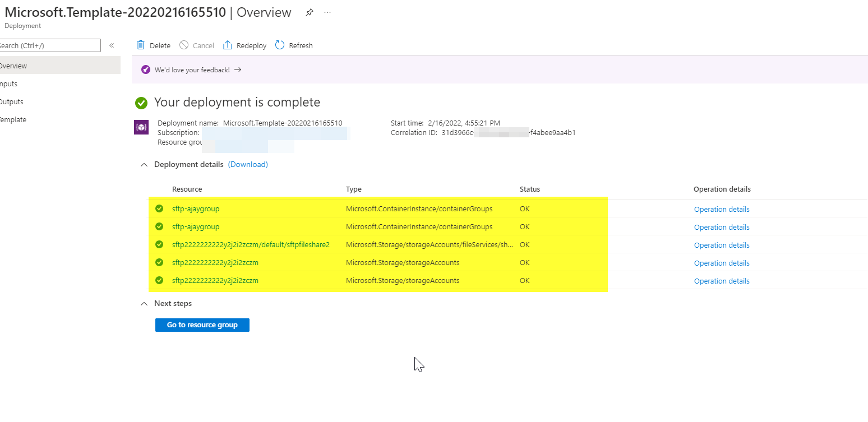
Task: Click status icon for sftpfileshare2 row
Action: click(159, 244)
